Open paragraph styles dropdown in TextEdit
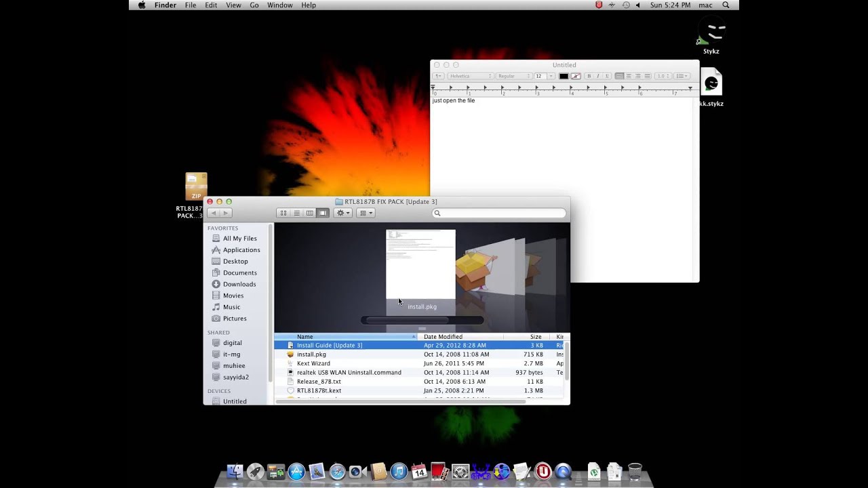 point(439,76)
